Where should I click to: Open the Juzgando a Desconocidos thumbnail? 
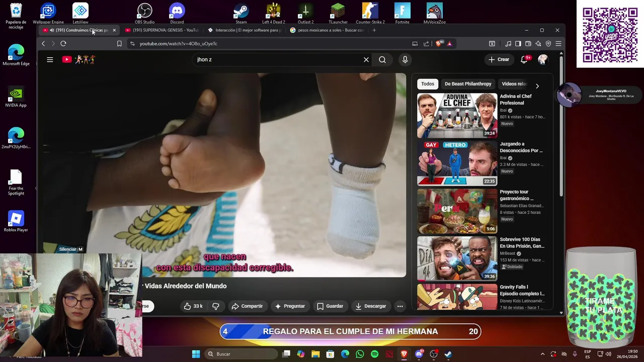[457, 163]
